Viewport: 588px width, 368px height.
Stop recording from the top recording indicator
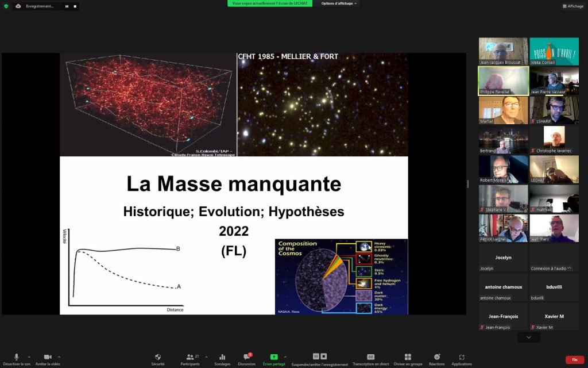pyautogui.click(x=75, y=6)
